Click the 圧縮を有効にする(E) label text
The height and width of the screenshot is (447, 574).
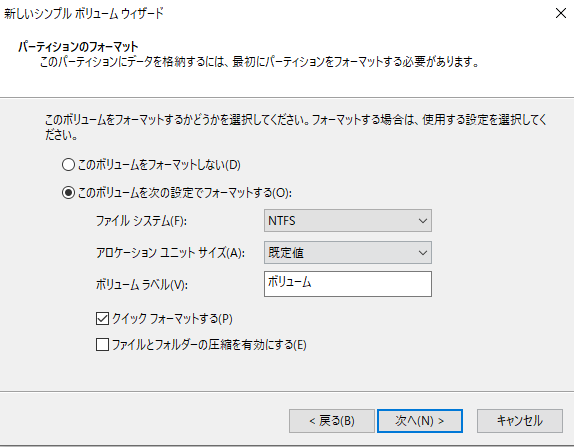point(209,345)
